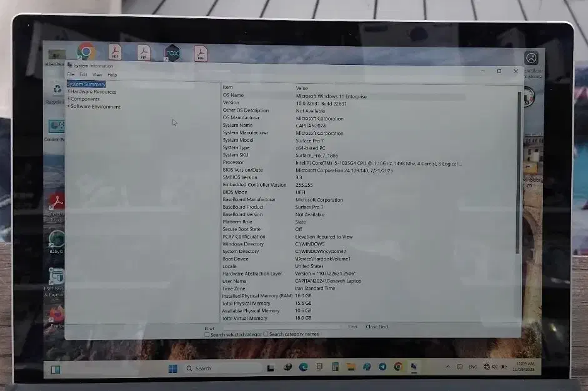
Task: Switch ENG input language in tray
Action: 473,367
